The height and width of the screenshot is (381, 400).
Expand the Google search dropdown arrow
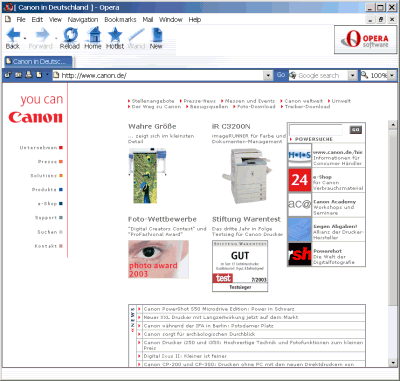pyautogui.click(x=353, y=76)
